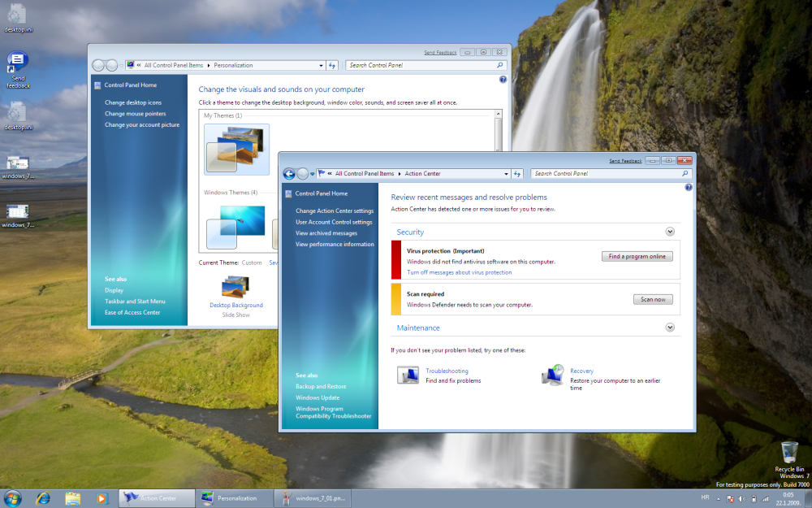Refresh the Personalization address bar
This screenshot has height=508, width=812.
click(332, 65)
